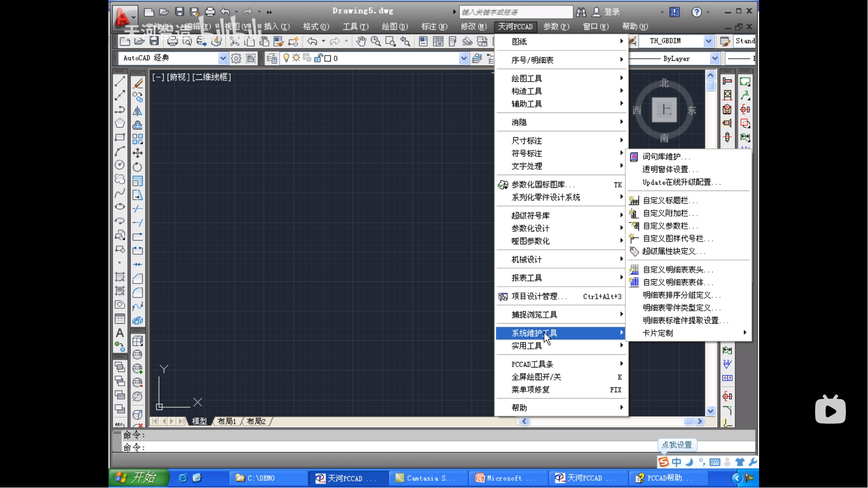
Task: Click the vertical scrollbar thumb
Action: [x=711, y=85]
